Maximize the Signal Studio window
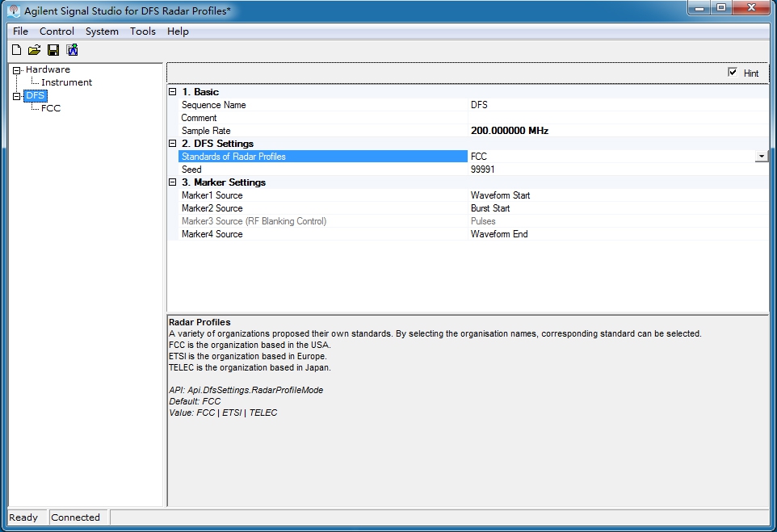The image size is (777, 532). pyautogui.click(x=721, y=7)
